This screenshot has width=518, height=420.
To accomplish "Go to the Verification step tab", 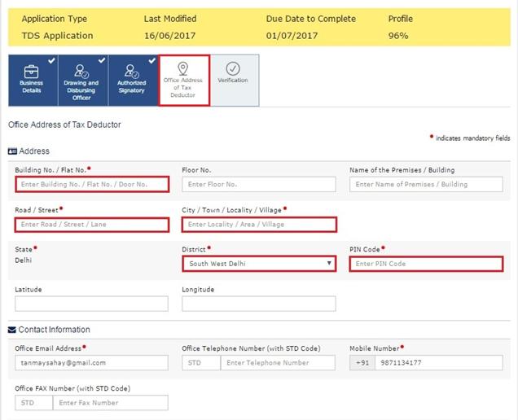I will [x=235, y=81].
